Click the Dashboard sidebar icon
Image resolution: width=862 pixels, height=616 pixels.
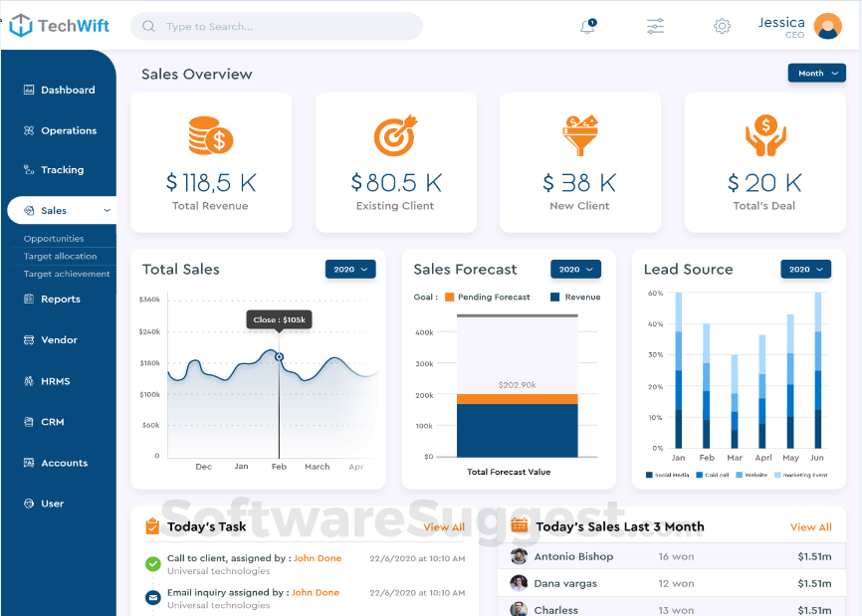coord(29,90)
